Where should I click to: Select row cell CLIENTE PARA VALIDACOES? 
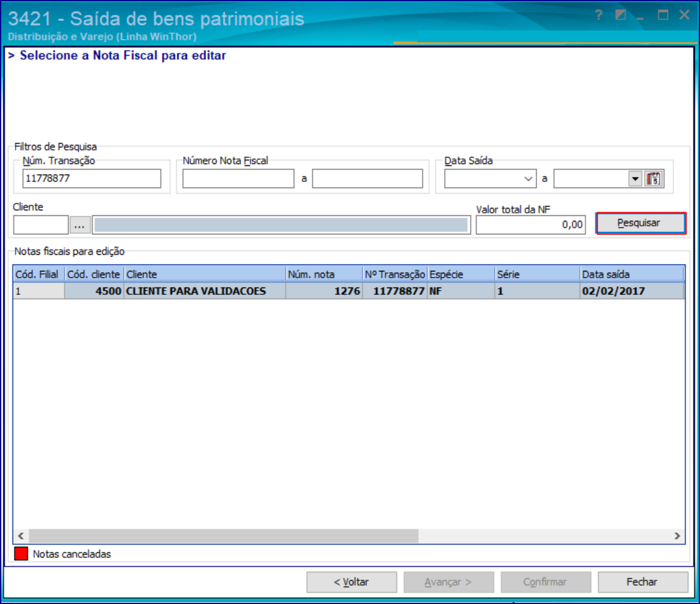coord(205,291)
